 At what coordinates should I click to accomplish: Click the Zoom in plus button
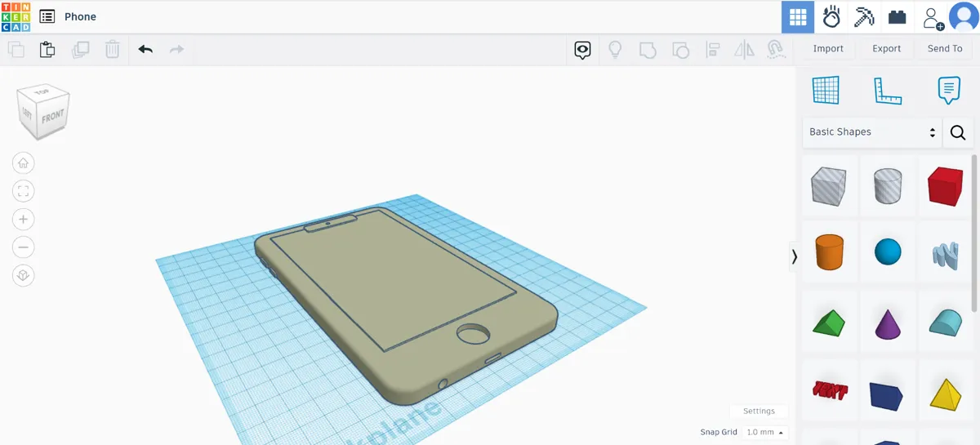(x=23, y=220)
